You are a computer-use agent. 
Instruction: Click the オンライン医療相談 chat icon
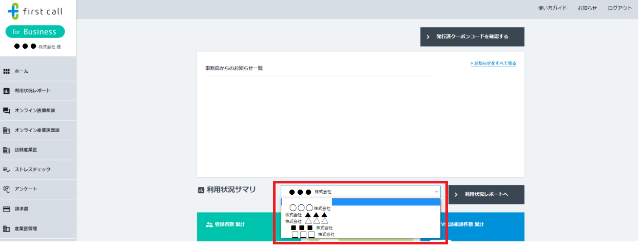(x=7, y=111)
